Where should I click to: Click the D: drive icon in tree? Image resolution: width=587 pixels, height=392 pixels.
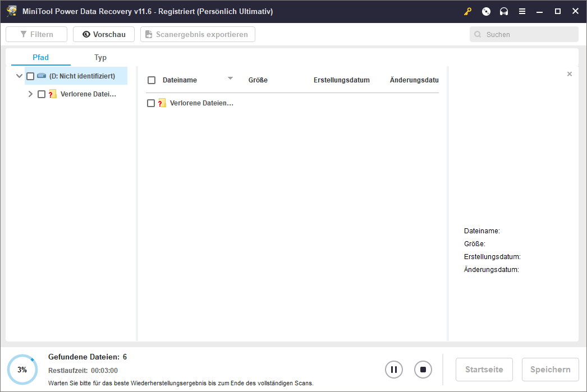click(x=42, y=76)
